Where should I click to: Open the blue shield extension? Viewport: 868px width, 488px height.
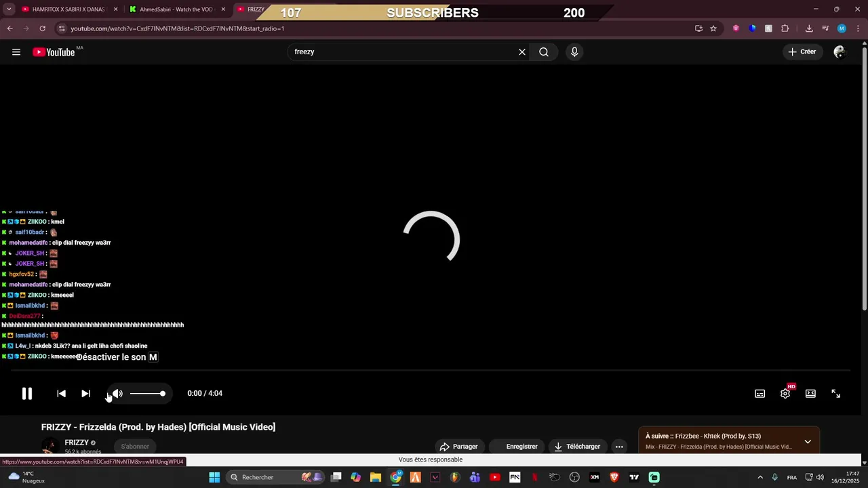click(752, 28)
